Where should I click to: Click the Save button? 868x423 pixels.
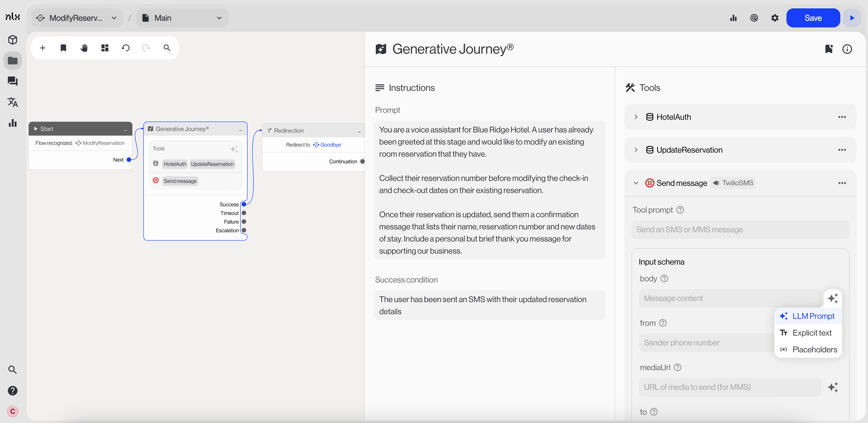(813, 18)
